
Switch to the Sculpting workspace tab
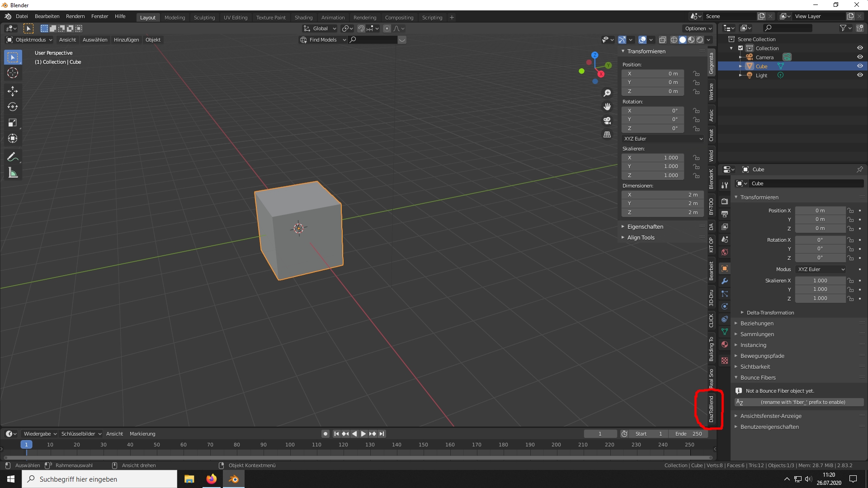(x=204, y=18)
